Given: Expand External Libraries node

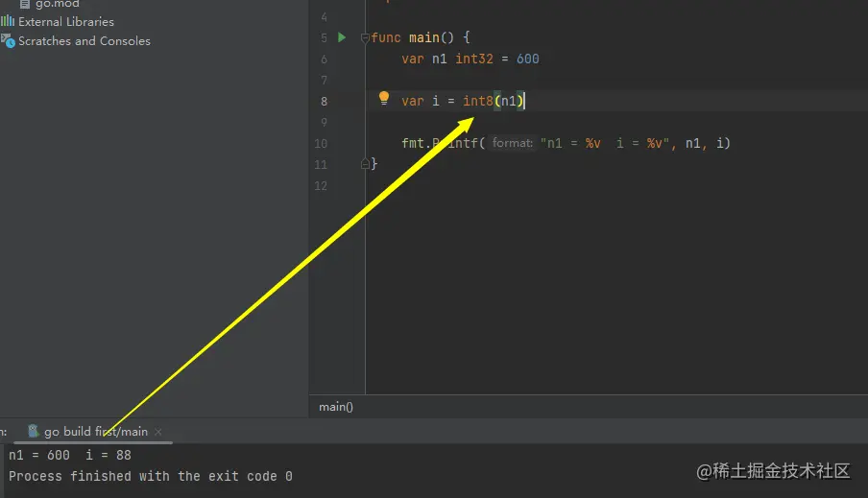Looking at the screenshot, I should click(66, 22).
